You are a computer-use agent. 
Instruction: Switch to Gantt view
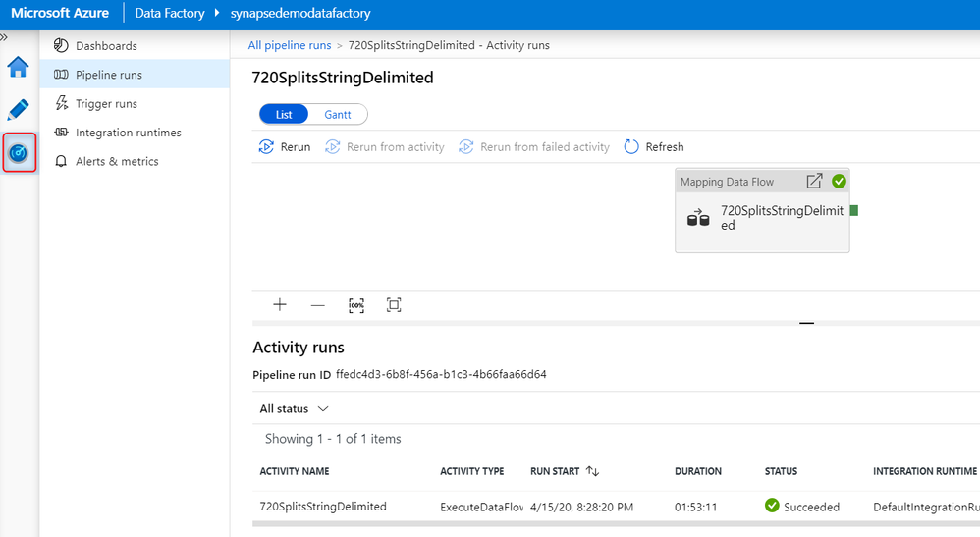(x=338, y=115)
